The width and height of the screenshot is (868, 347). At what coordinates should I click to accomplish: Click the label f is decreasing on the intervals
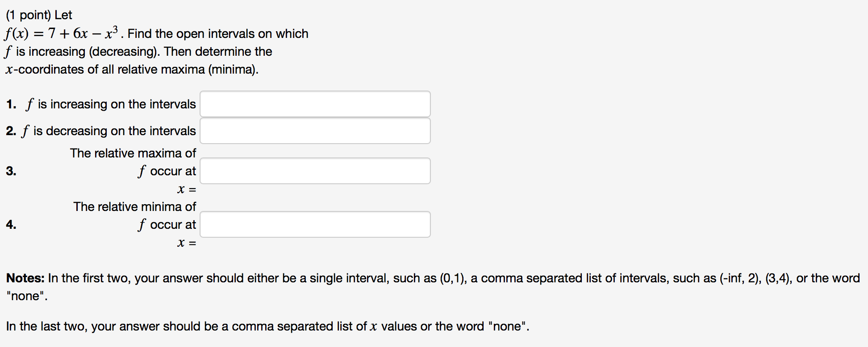coord(107,130)
